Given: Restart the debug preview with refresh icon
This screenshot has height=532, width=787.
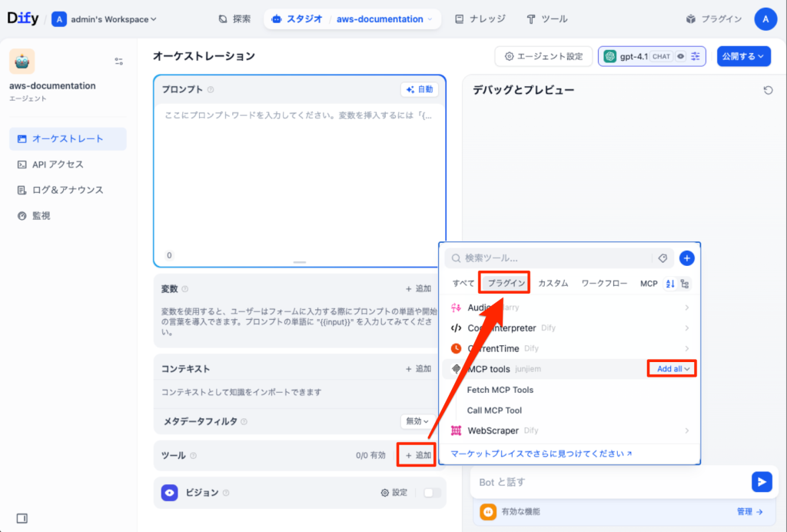Looking at the screenshot, I should (x=768, y=91).
